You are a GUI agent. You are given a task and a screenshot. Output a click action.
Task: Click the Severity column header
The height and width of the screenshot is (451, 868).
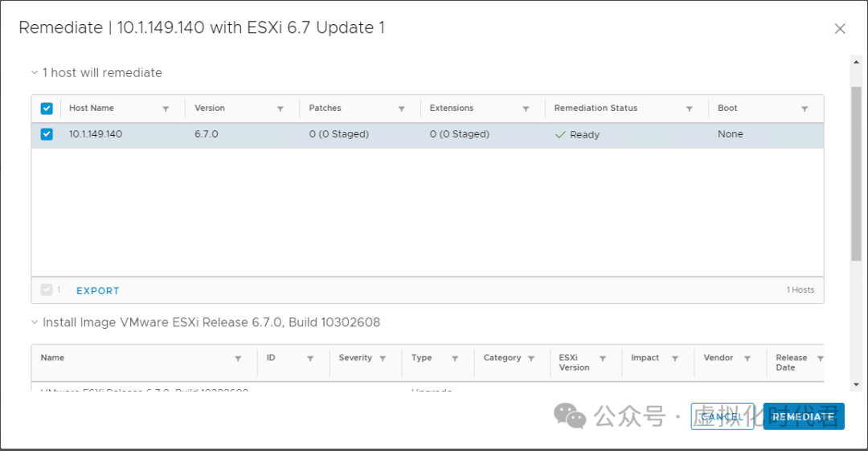(x=355, y=358)
